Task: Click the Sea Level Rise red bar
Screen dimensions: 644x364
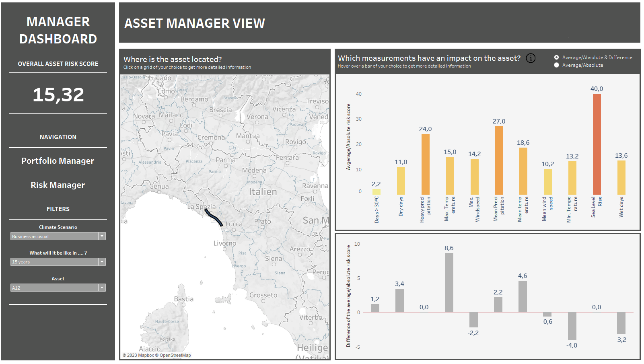Action: tap(597, 144)
